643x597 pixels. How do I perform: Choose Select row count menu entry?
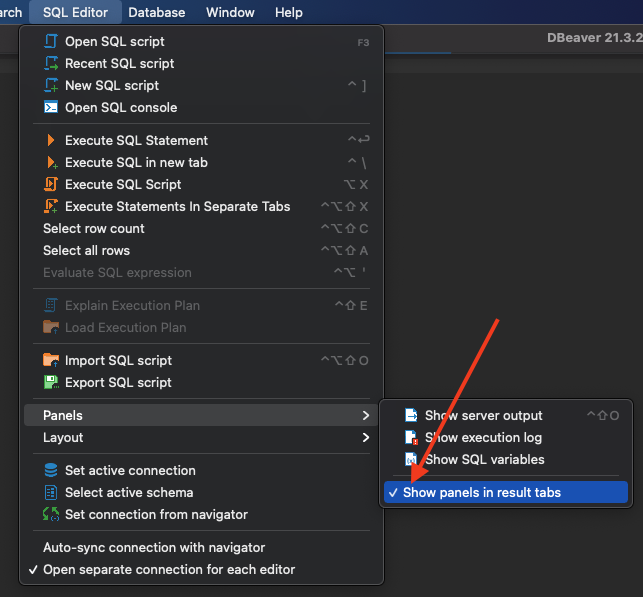(x=201, y=228)
